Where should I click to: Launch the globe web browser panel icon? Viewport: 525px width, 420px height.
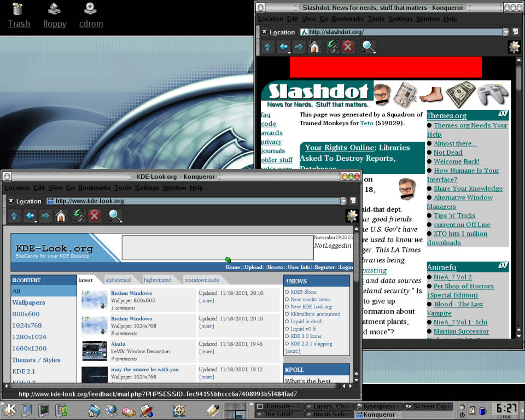click(x=112, y=410)
